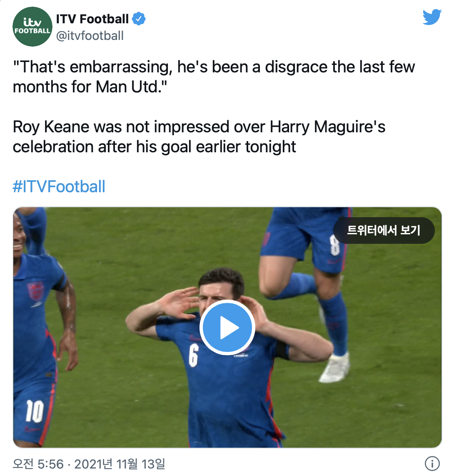The width and height of the screenshot is (454, 476).
Task: Click the '오전 5:56' time text
Action: click(38, 464)
